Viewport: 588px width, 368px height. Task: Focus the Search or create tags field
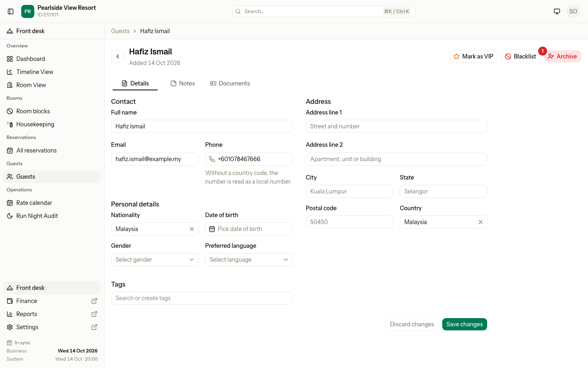tap(202, 298)
